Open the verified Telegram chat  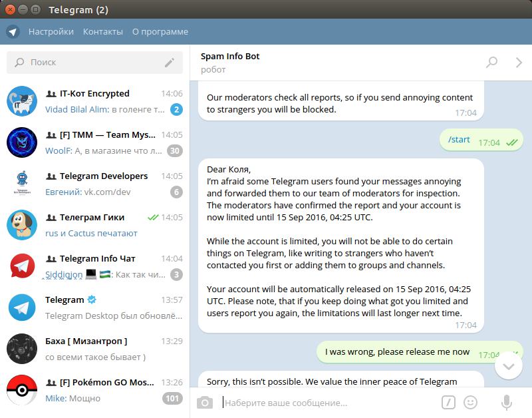tap(94, 308)
